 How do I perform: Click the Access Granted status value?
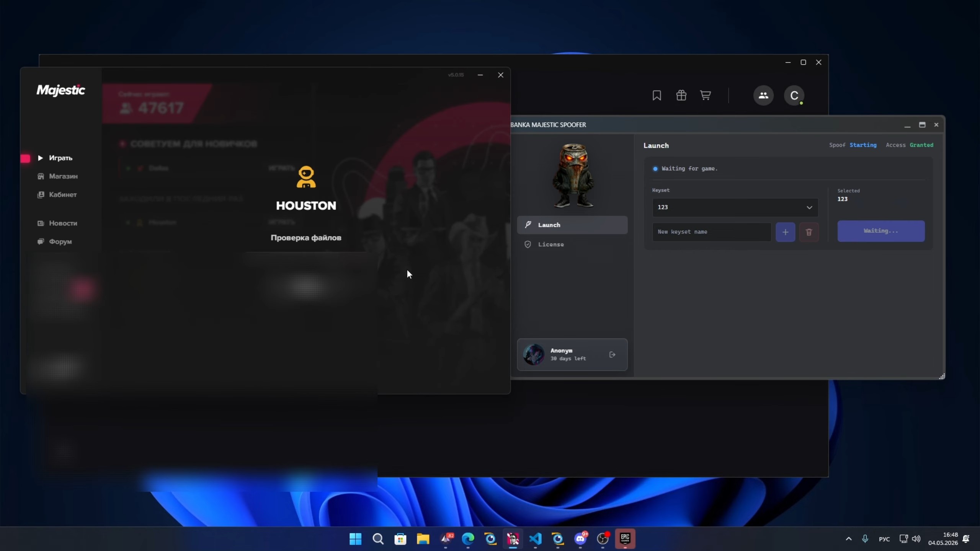[921, 145]
